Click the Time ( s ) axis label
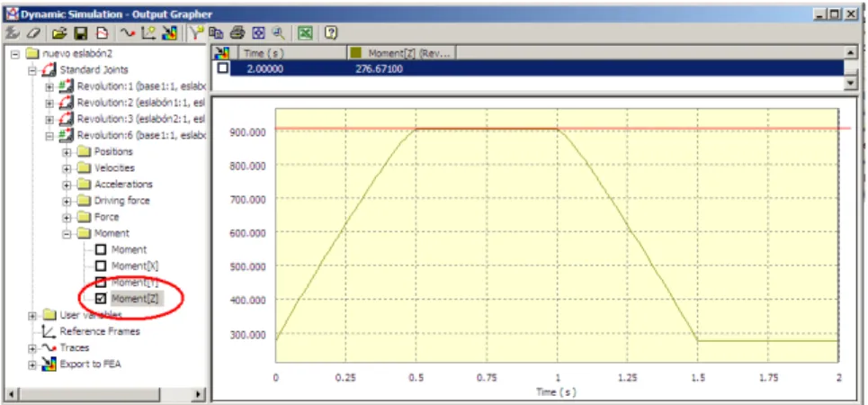 tap(557, 391)
